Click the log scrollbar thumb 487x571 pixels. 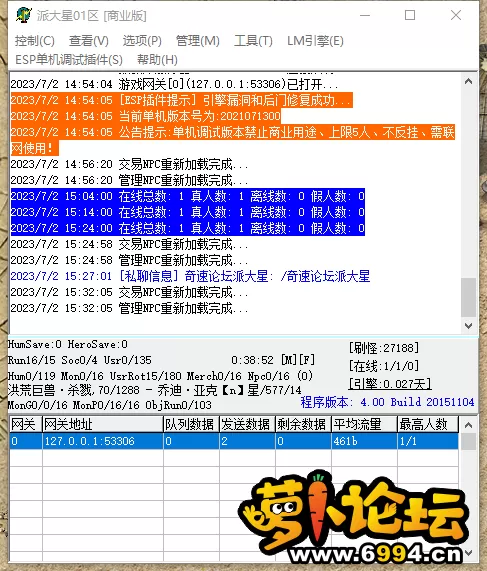[x=468, y=298]
